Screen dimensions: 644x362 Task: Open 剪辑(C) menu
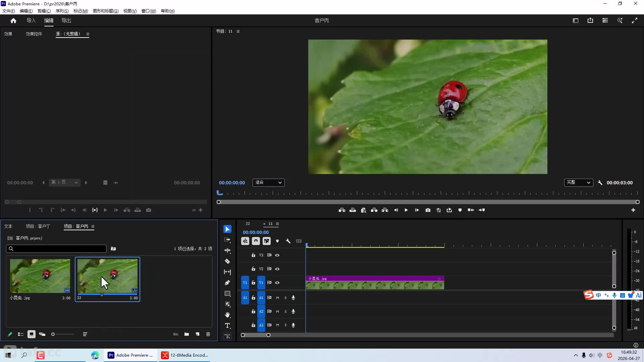pyautogui.click(x=44, y=11)
